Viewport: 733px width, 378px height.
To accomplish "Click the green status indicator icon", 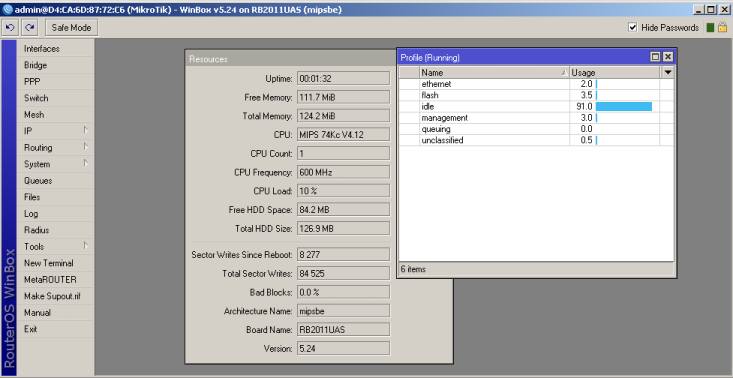I will (710, 28).
